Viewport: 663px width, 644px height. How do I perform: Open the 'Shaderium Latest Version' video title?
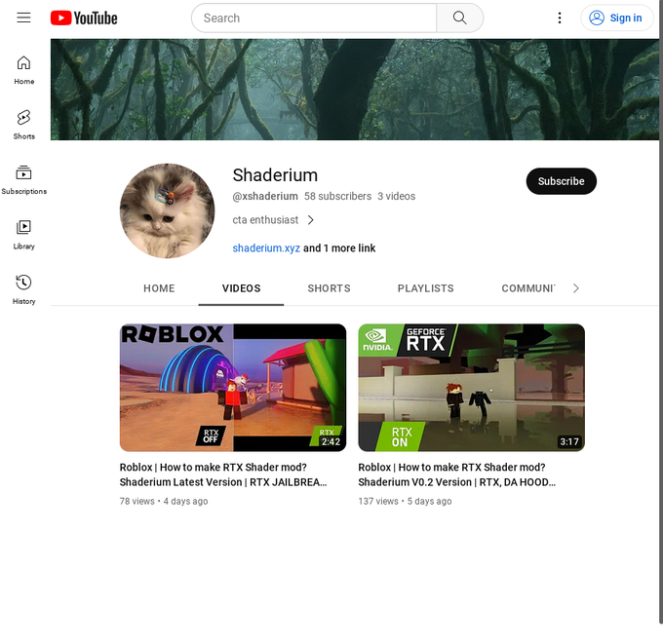pos(223,474)
